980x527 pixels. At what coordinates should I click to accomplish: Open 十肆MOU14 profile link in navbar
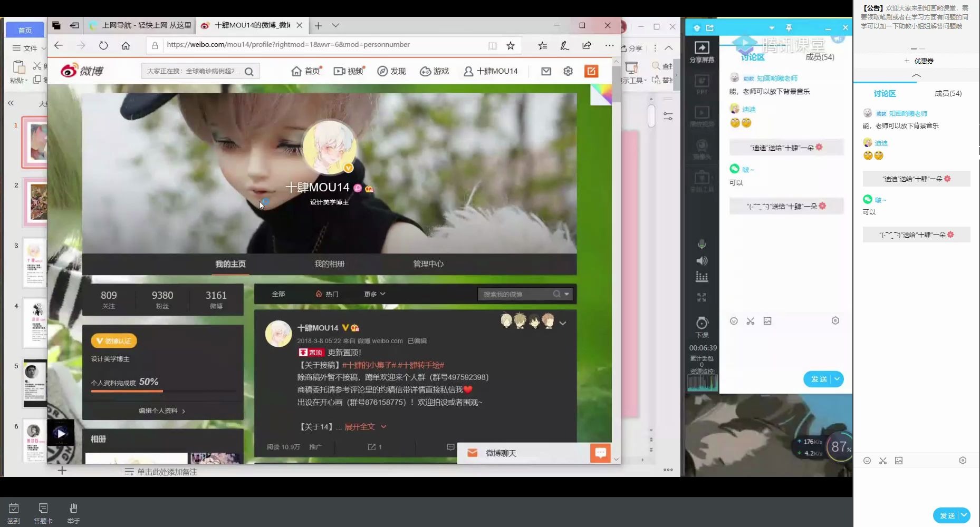click(491, 71)
